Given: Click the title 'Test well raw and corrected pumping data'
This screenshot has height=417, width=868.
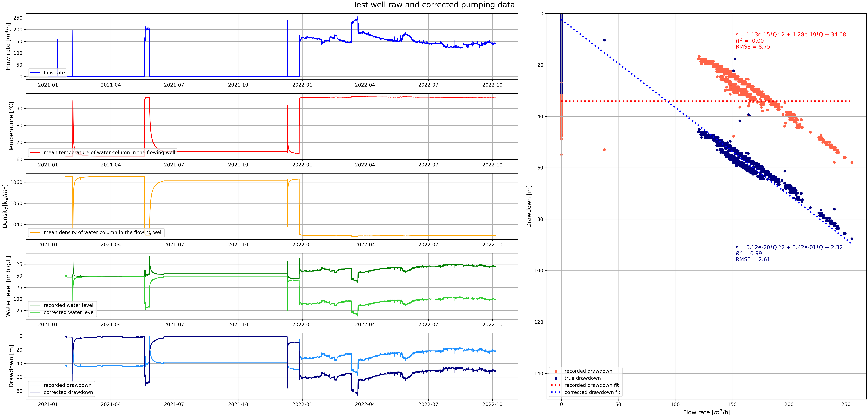Looking at the screenshot, I should (x=434, y=5).
